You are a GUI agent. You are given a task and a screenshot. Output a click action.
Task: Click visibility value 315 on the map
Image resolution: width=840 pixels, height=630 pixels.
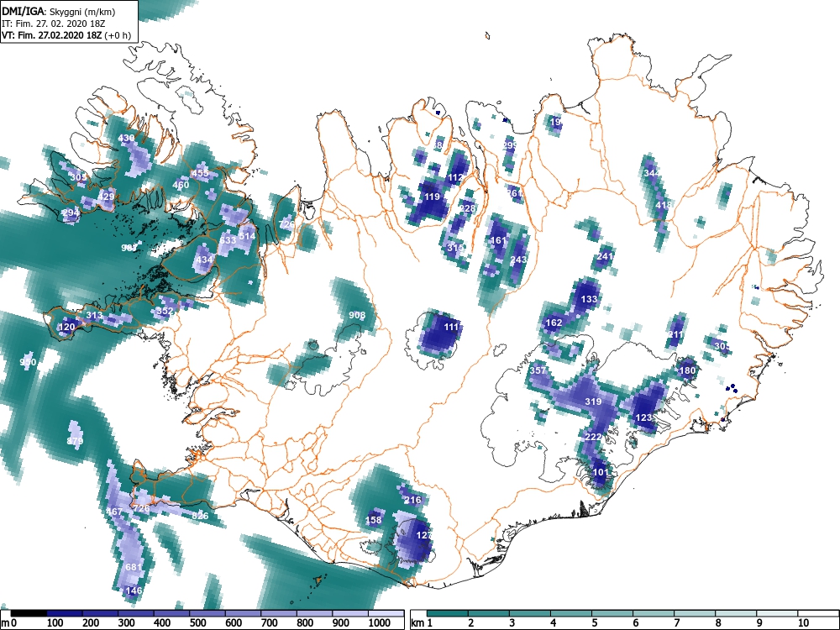click(x=455, y=248)
